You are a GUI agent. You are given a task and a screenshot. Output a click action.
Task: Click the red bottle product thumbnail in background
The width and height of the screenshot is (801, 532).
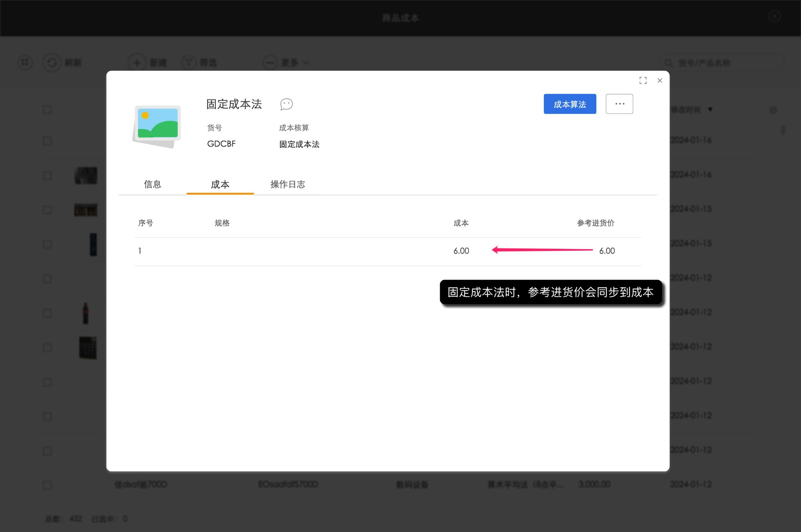[85, 313]
